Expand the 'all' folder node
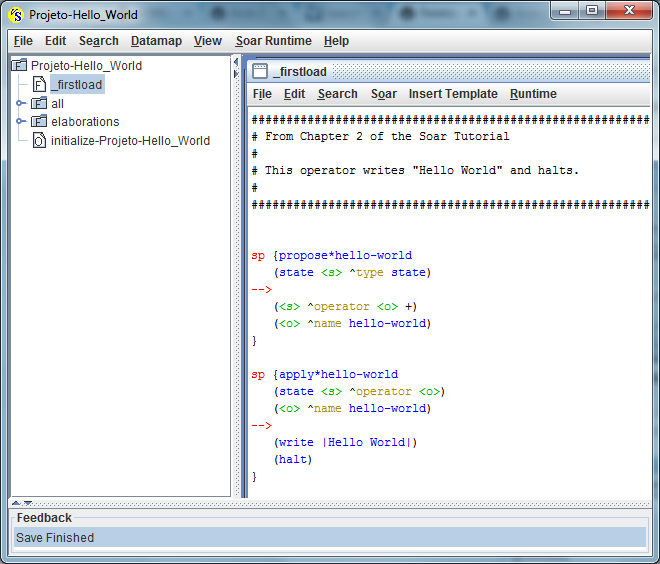 [x=19, y=103]
